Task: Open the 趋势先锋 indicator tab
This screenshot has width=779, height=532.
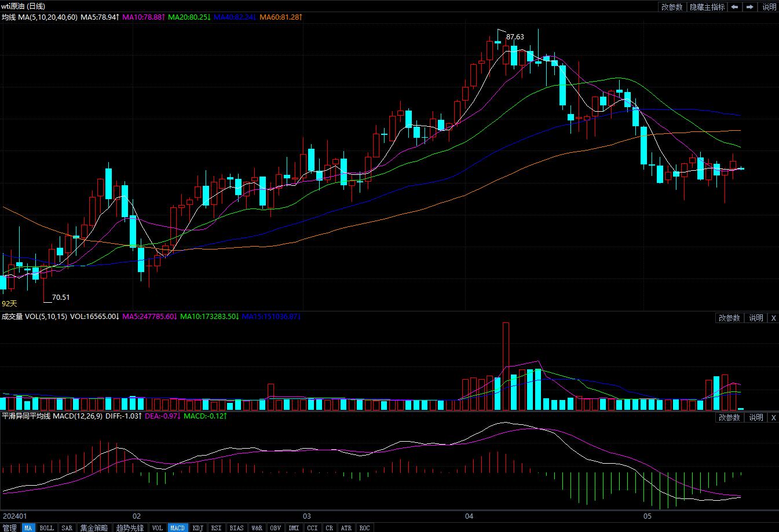Action: tap(130, 528)
